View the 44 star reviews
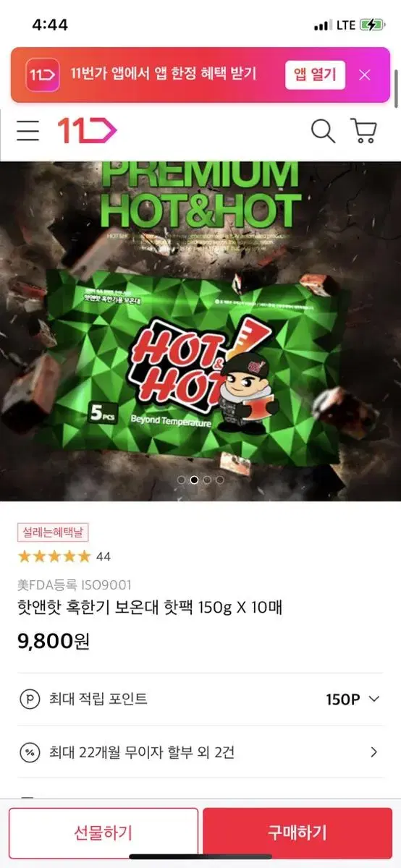 point(64,556)
